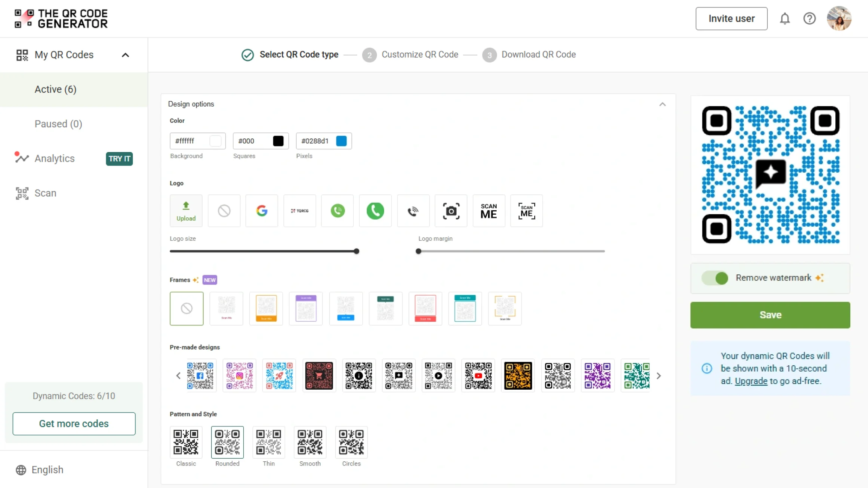Screen dimensions: 868x488
Task: Open the blue Pixels color swatch
Action: pos(341,141)
